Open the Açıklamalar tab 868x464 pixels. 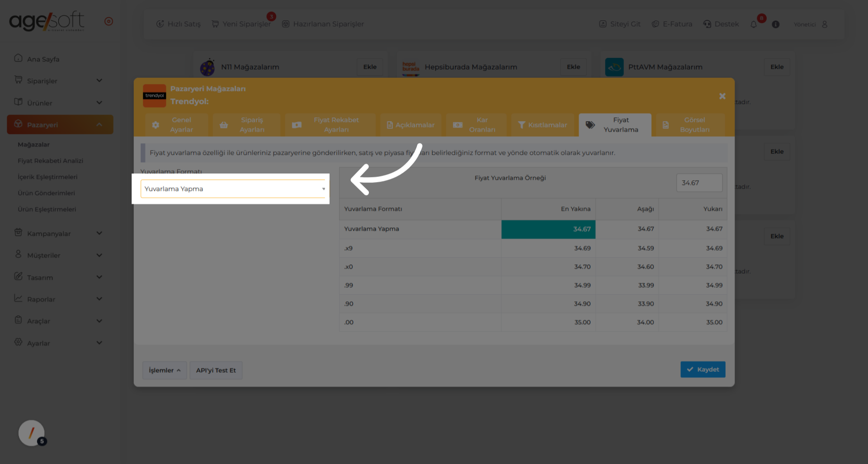coord(410,125)
